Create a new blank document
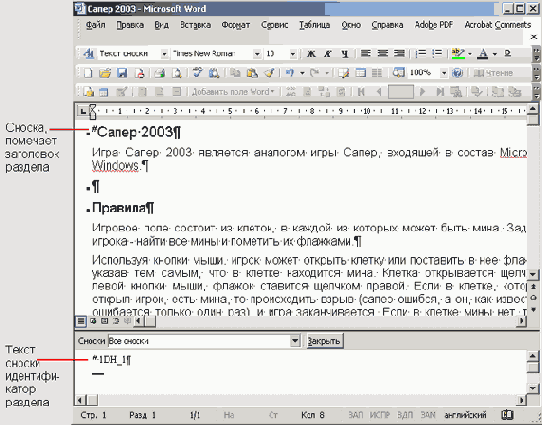The width and height of the screenshot is (542, 425). 88,73
